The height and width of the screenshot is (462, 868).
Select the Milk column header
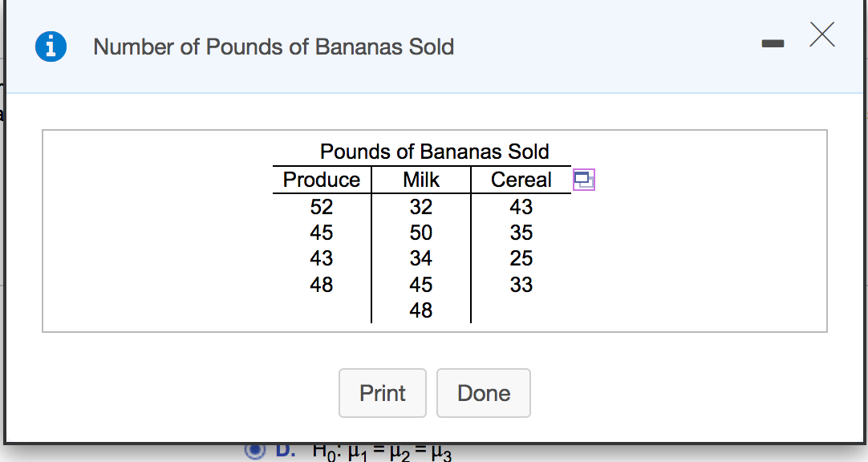coord(420,180)
